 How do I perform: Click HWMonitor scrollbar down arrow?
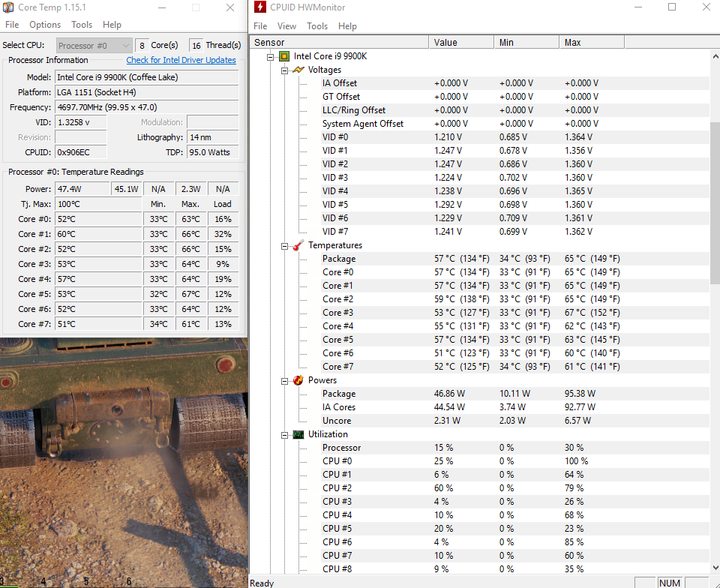tap(715, 568)
